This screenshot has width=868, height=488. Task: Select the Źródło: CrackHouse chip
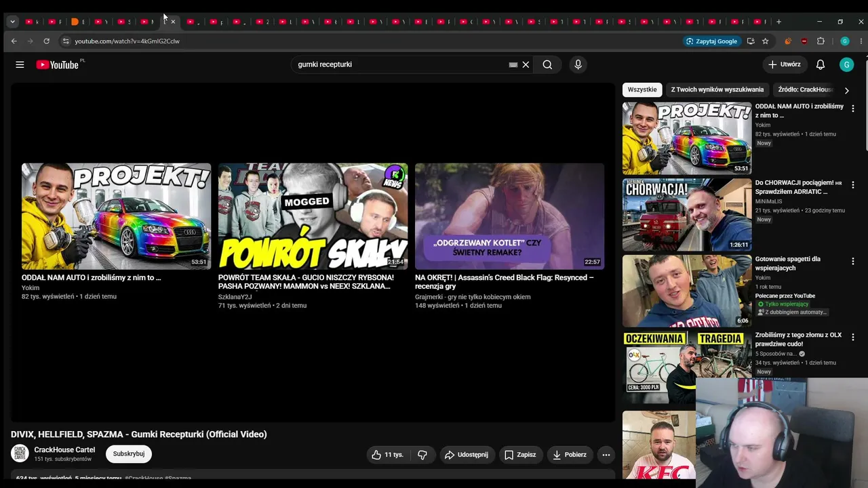tap(805, 89)
